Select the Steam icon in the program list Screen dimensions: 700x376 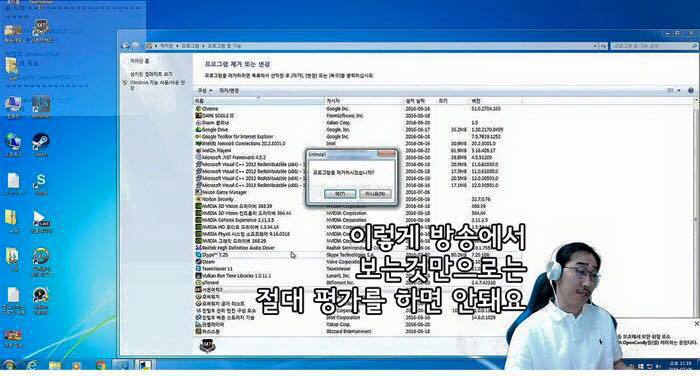pos(199,262)
